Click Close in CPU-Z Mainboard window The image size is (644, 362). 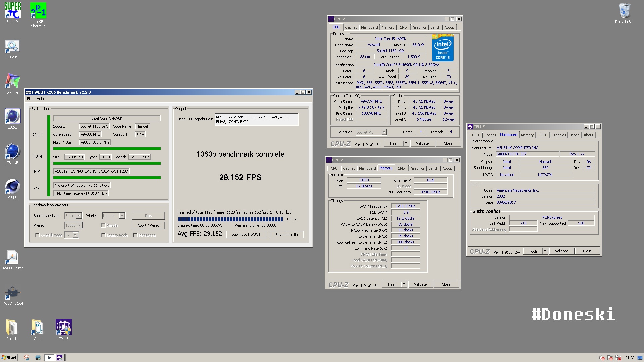(587, 251)
